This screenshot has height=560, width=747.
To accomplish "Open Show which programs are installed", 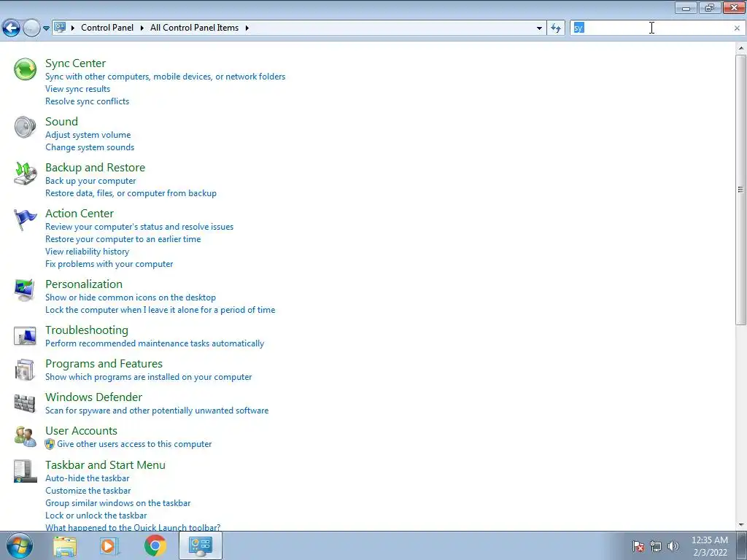I will (x=149, y=377).
